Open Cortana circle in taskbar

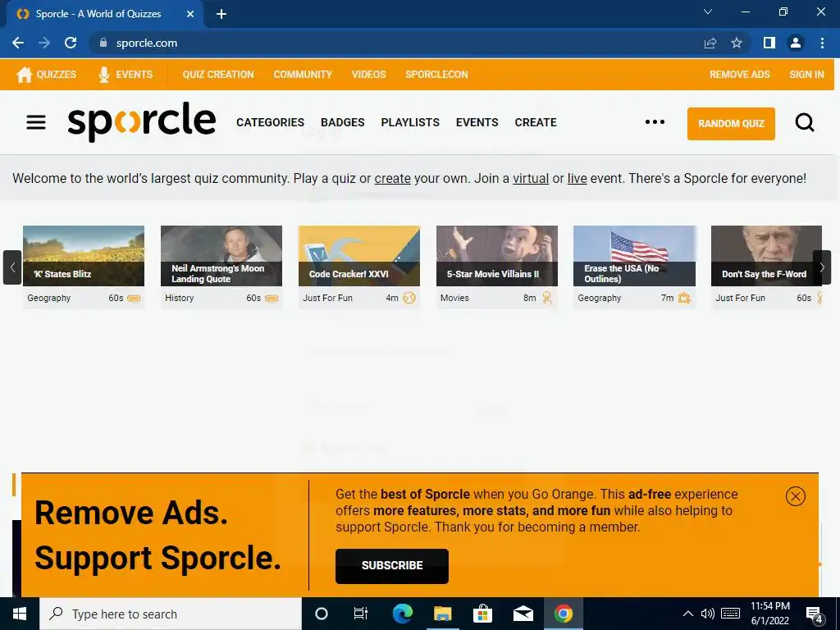pos(322,614)
